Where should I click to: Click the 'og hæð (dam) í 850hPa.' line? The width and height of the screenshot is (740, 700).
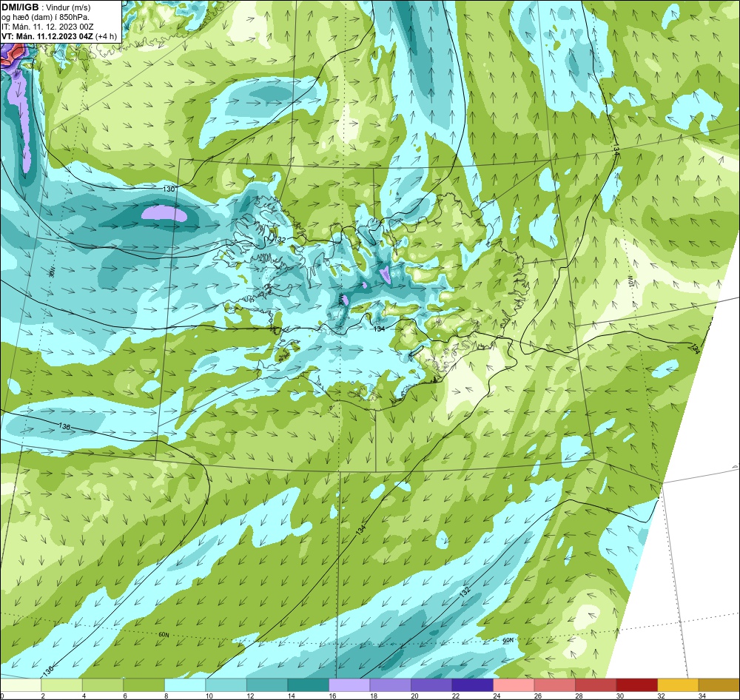[x=46, y=18]
